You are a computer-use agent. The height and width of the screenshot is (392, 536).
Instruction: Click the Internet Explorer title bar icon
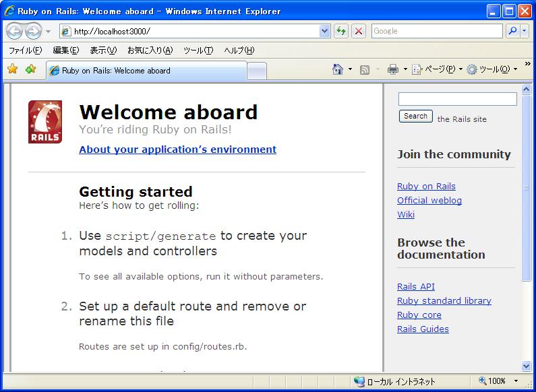[x=9, y=11]
